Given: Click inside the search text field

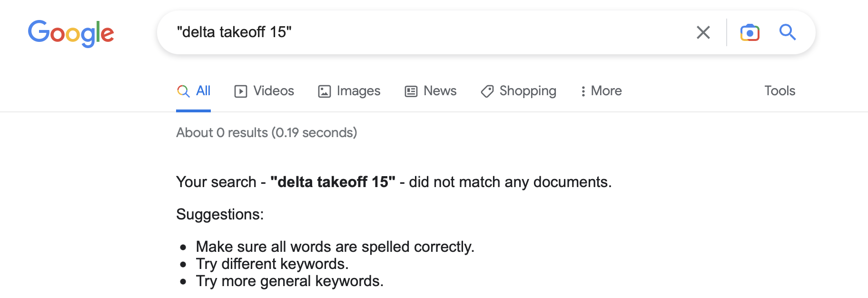Looking at the screenshot, I should coord(428,32).
